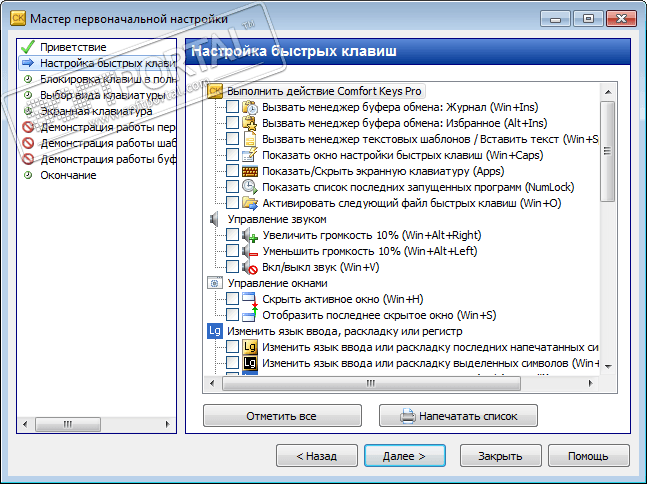The height and width of the screenshot is (484, 647).
Task: Click the sidebar horizontal scrollbar thumb
Action: pos(68,424)
